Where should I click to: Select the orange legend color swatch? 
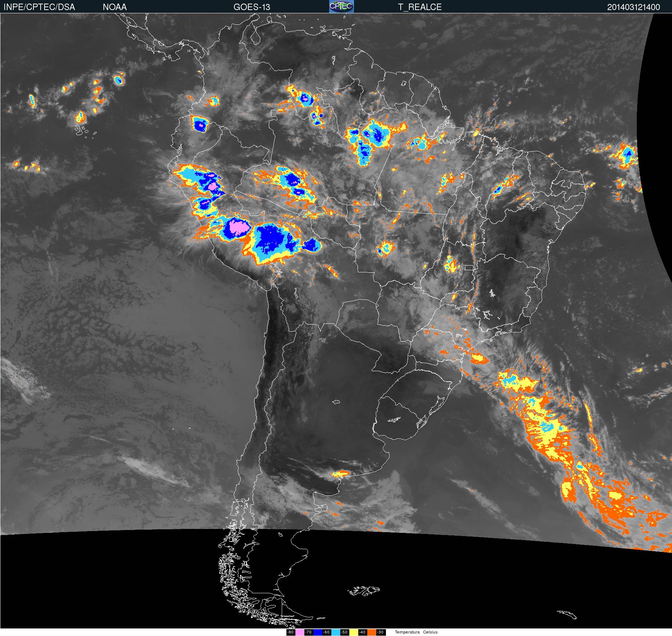pos(372,632)
